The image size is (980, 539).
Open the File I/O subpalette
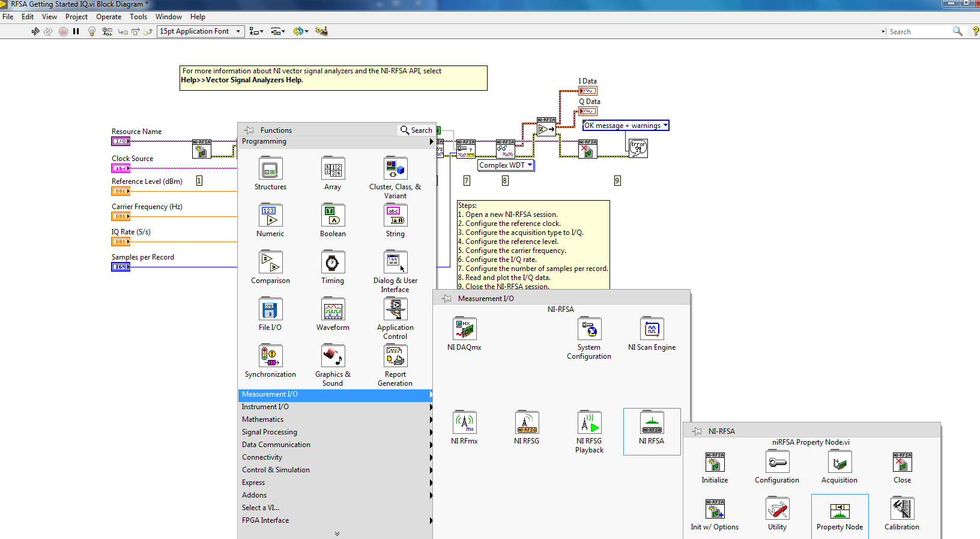point(270,314)
